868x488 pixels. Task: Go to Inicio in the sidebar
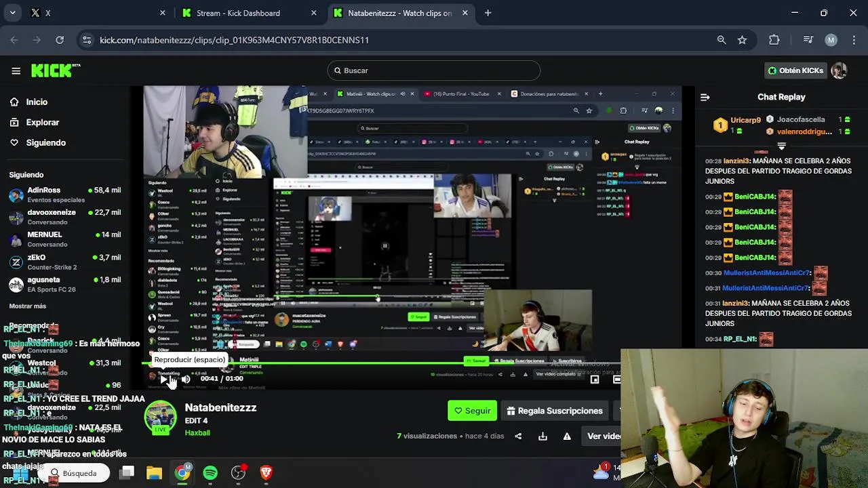coord(37,102)
